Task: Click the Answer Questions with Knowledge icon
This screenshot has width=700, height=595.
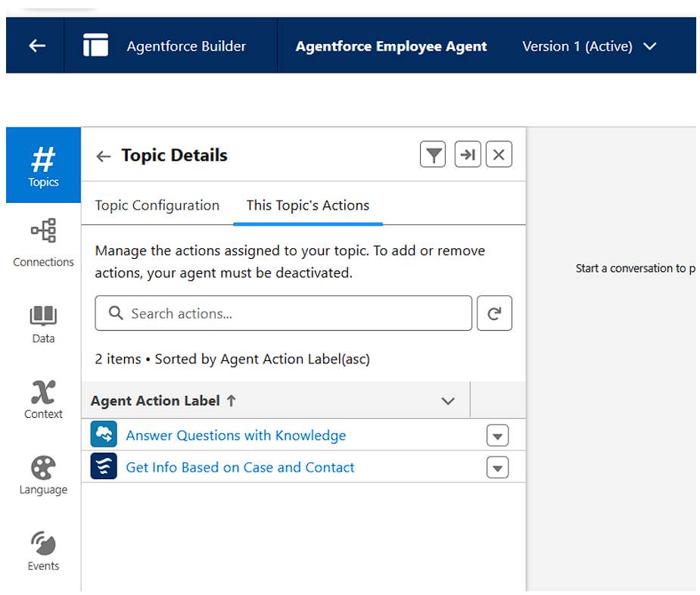Action: [104, 435]
